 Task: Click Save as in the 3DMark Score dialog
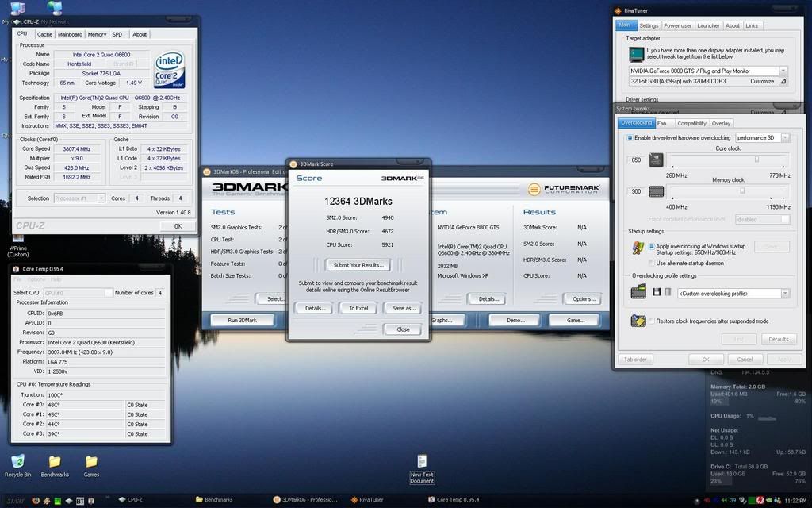point(404,308)
